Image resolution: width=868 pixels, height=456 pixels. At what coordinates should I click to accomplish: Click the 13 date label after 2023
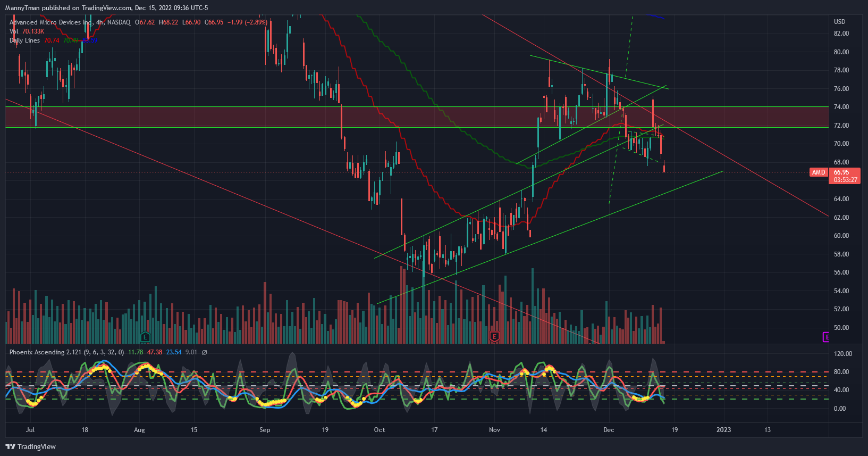tap(768, 430)
